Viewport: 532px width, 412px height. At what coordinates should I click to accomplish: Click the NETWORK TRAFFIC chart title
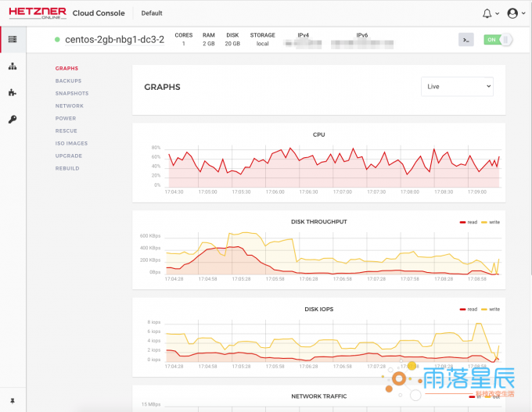(319, 396)
